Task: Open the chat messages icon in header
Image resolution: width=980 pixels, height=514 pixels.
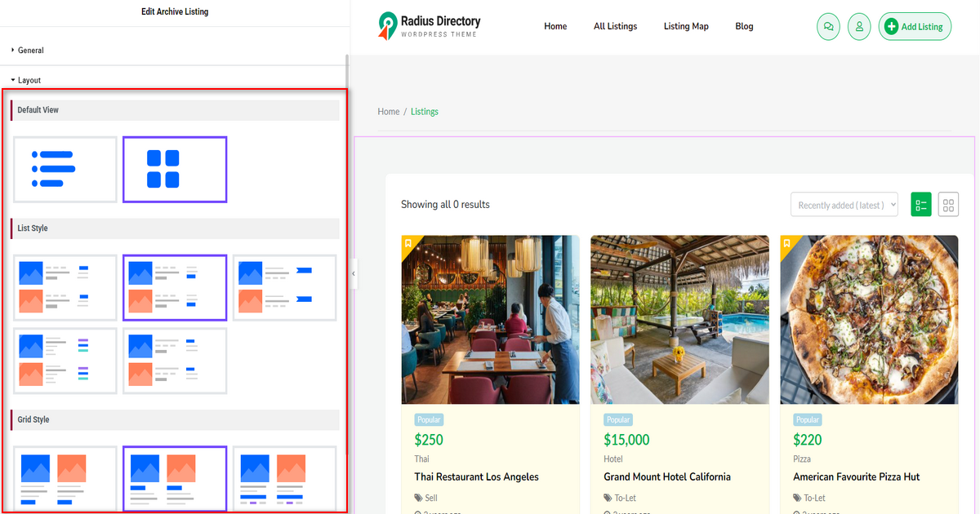Action: (x=828, y=26)
